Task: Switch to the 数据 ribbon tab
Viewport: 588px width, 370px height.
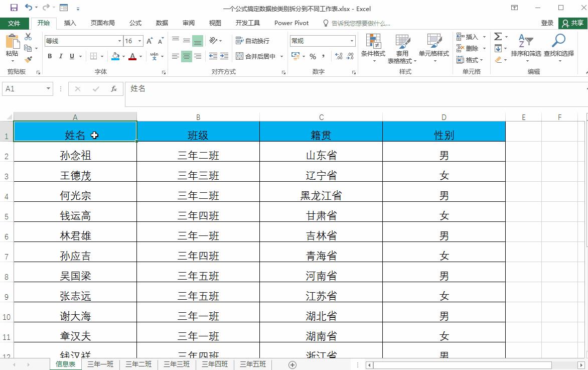Action: tap(161, 23)
